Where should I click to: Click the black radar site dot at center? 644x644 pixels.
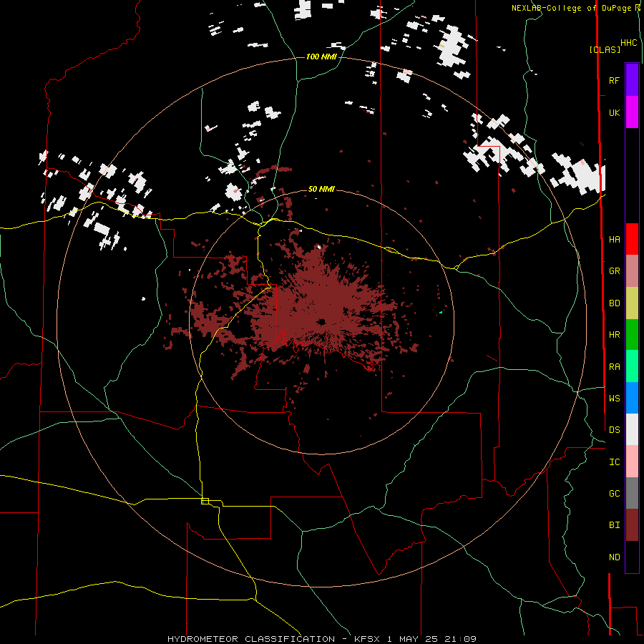point(321,321)
